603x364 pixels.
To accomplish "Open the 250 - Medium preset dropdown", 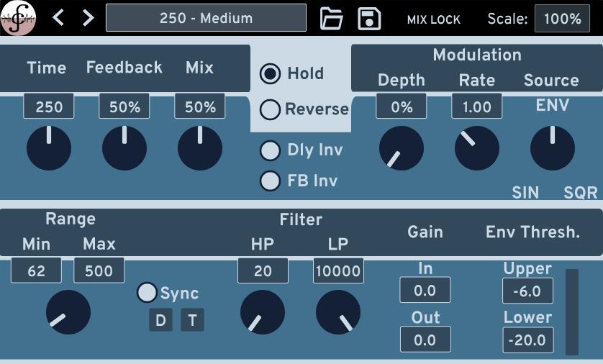I will click(206, 18).
